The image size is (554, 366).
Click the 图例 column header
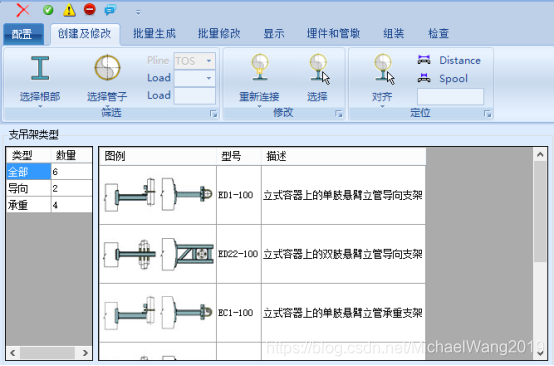158,156
